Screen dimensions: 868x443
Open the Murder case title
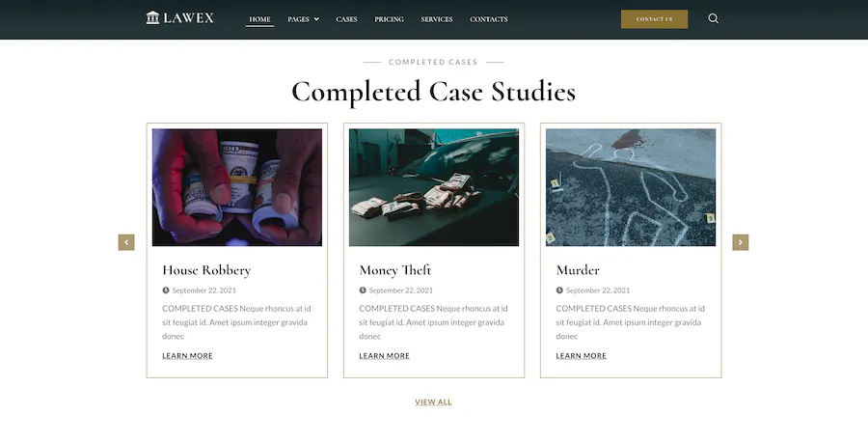(x=578, y=270)
